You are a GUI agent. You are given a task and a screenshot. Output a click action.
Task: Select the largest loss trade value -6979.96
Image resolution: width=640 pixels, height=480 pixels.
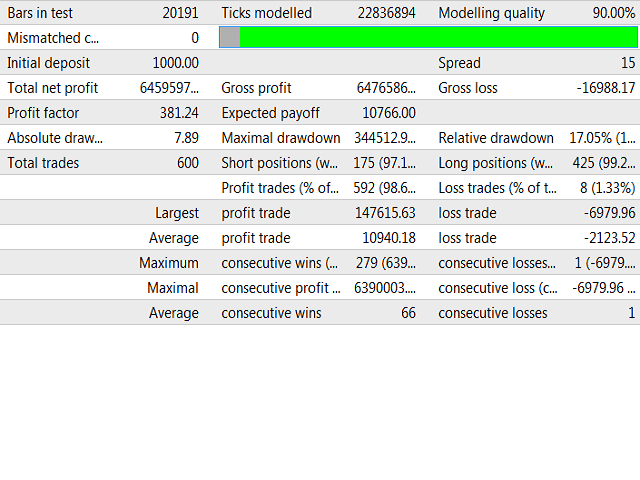[609, 213]
